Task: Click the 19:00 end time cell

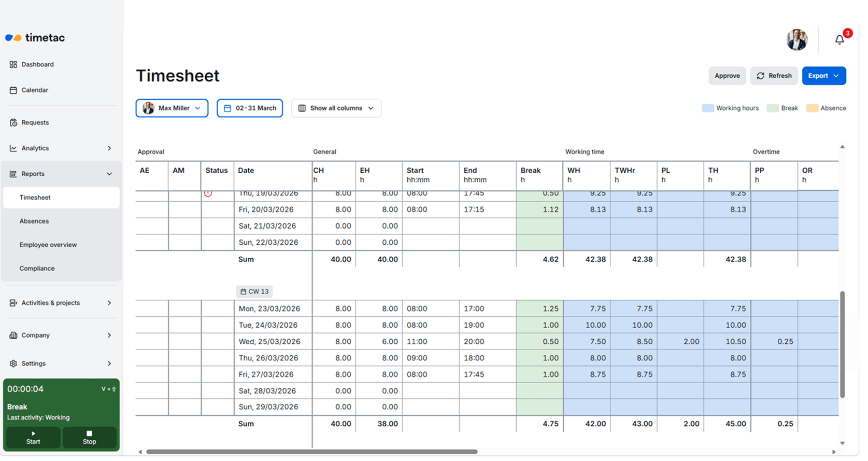Action: pos(488,325)
